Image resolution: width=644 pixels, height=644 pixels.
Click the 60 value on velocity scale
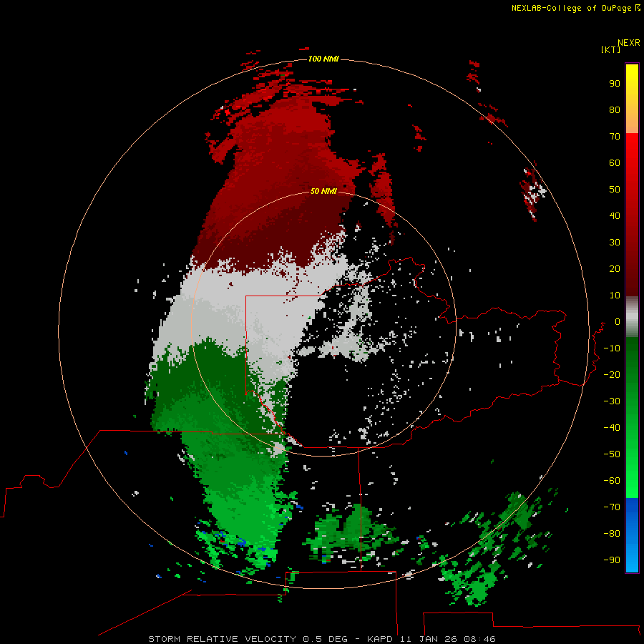(x=615, y=163)
